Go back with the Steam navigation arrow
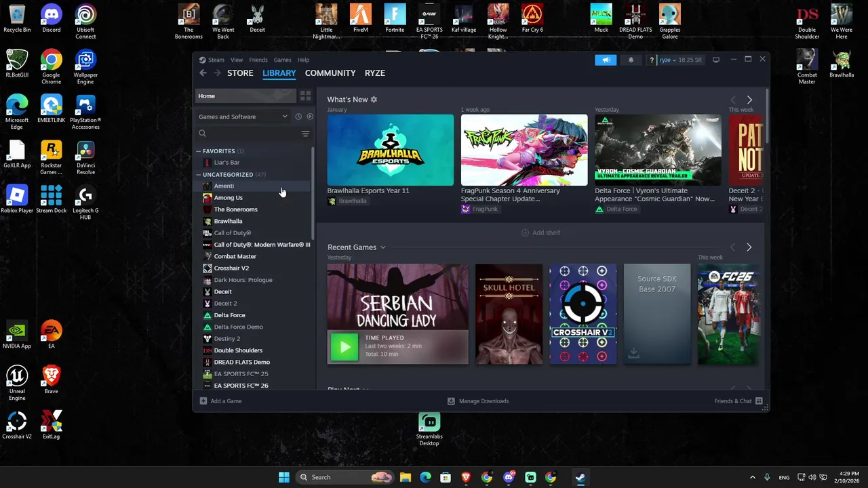 point(203,73)
